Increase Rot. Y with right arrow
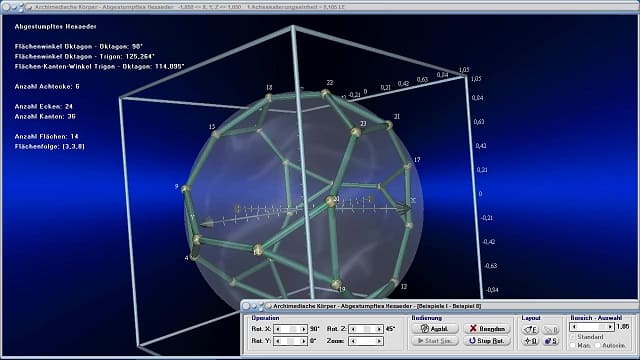 [x=303, y=341]
